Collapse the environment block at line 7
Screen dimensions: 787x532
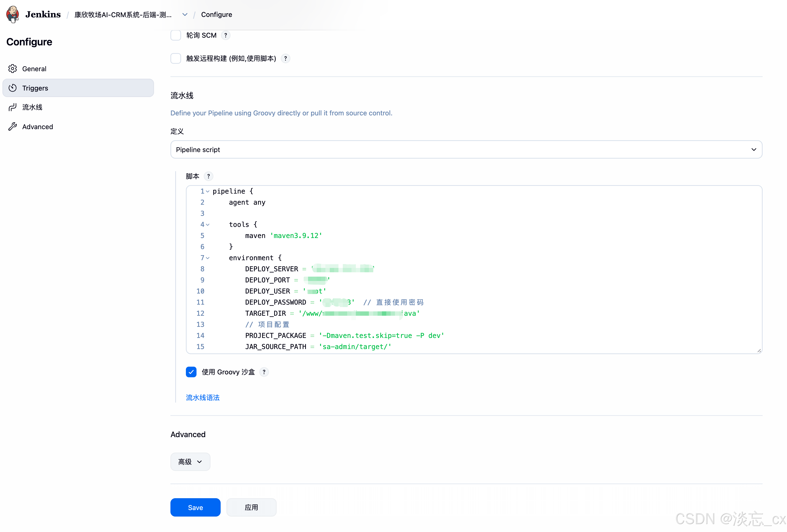(208, 258)
